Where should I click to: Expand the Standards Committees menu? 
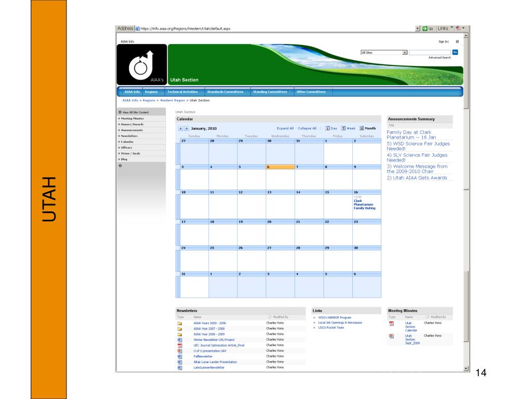[x=247, y=92]
